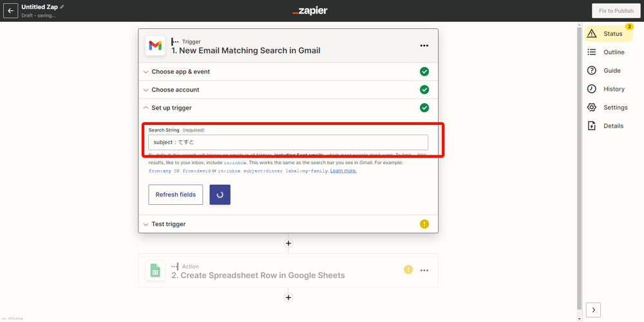Edit the Untitled Zap name pencil icon
Viewport: 644px width, 322px height.
tap(62, 7)
